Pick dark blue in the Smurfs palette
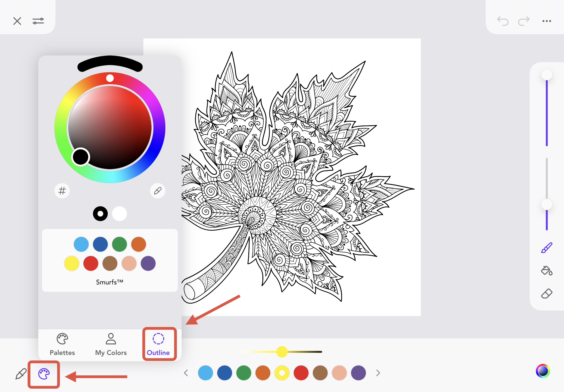 coord(100,244)
